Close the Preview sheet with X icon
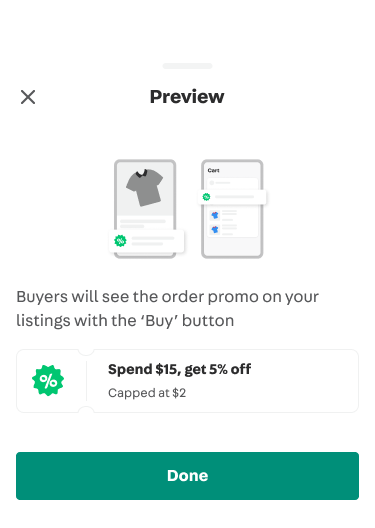375x528 pixels. click(x=28, y=97)
